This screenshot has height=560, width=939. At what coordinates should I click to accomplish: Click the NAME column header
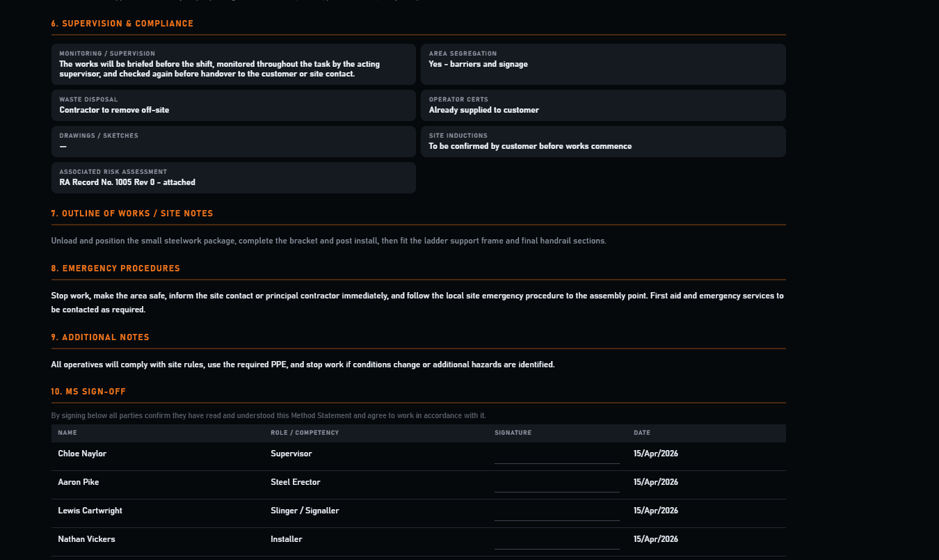67,433
